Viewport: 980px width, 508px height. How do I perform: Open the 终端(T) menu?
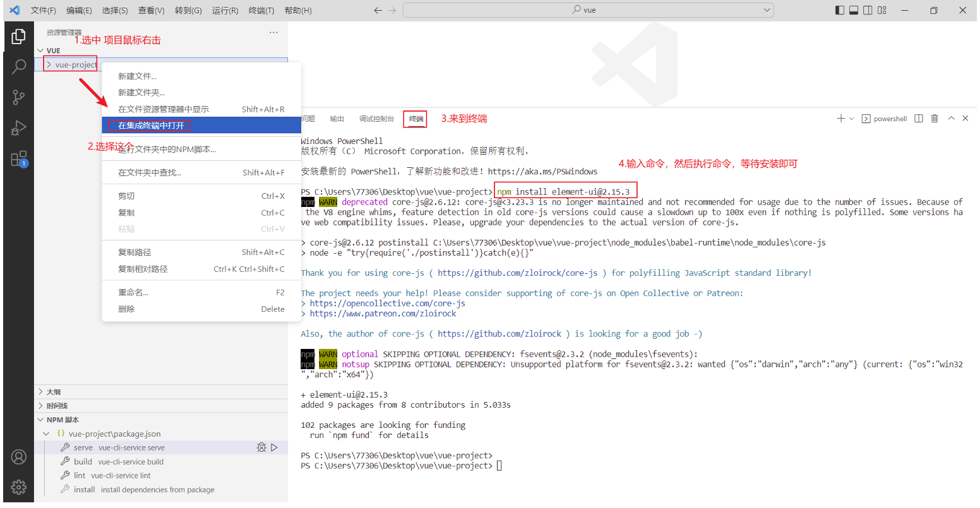coord(261,10)
